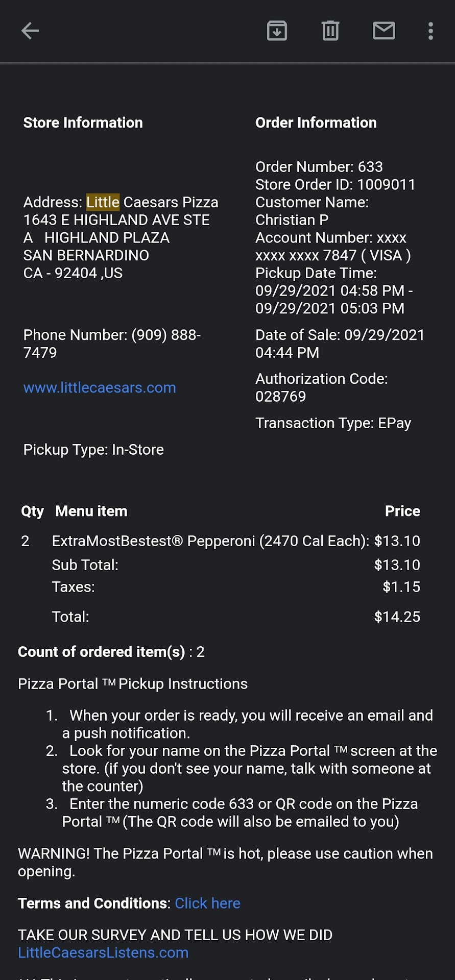Viewport: 455px width, 980px height.
Task: Tap the 'Transaction Type: EPay' line
Action: pos(333,423)
